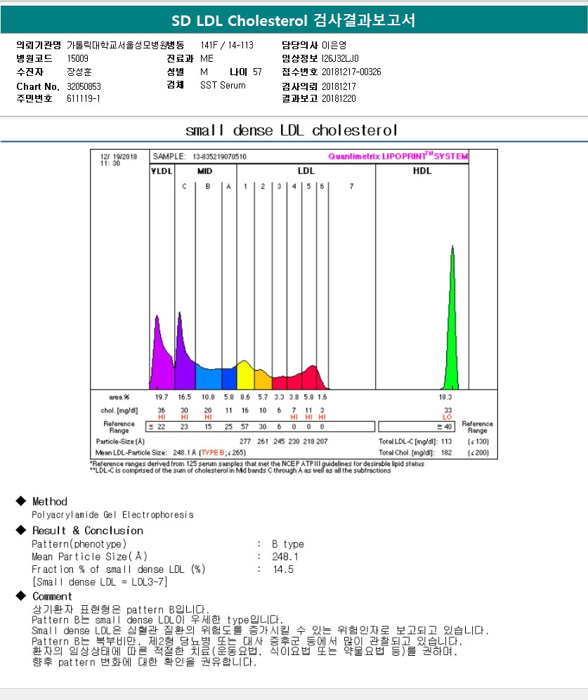
Task: Click the clinical info code 'I26J32LJ0'
Action: coord(340,58)
